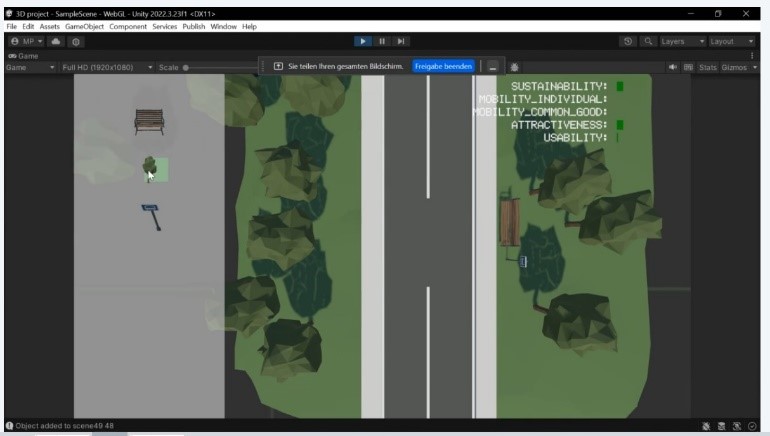Open the Window menu
This screenshot has width=770, height=436.
tap(223, 26)
